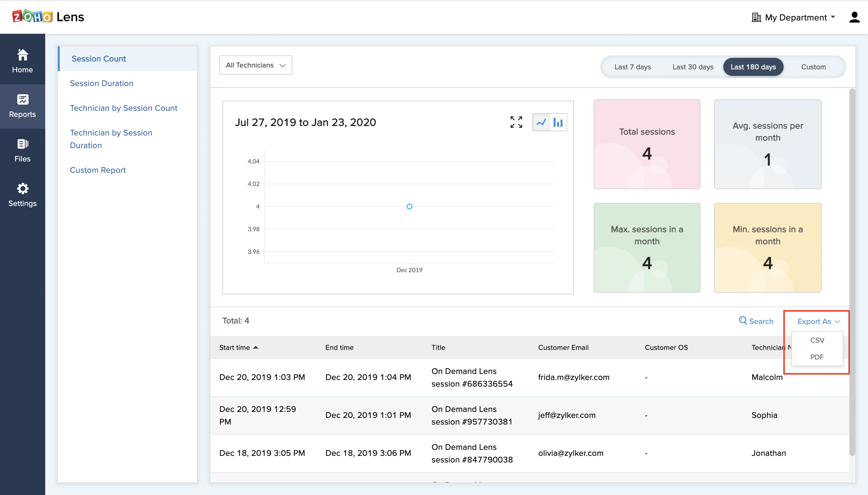Open Settings from the sidebar
Image resolution: width=868 pixels, height=495 pixels.
pos(22,195)
